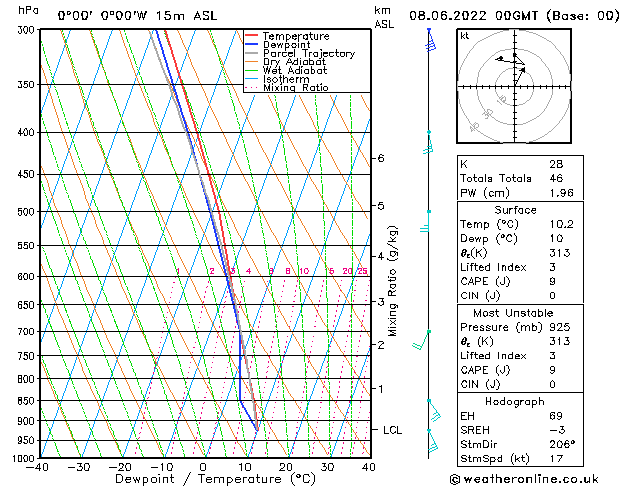Click the Surface section Lifted Index label
Image resolution: width=629 pixels, height=486 pixels.
493,267
